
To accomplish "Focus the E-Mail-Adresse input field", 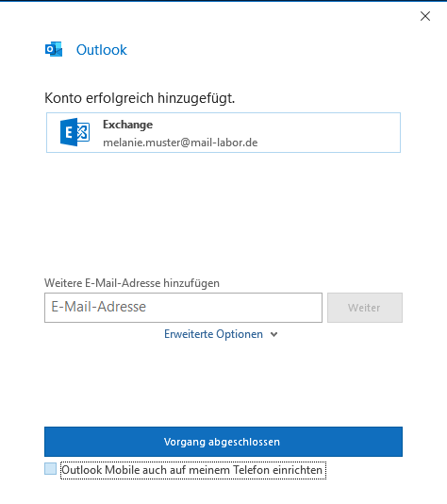I will click(x=183, y=308).
